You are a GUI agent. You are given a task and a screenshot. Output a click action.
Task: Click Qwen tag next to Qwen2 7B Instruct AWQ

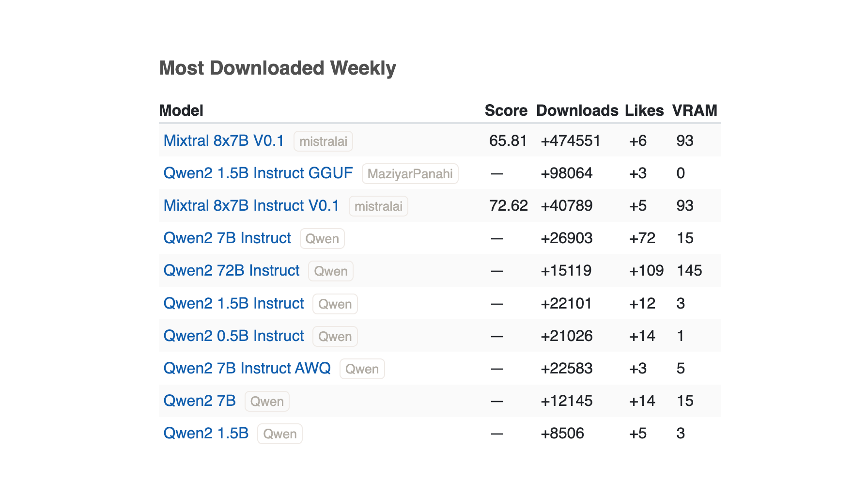point(362,369)
